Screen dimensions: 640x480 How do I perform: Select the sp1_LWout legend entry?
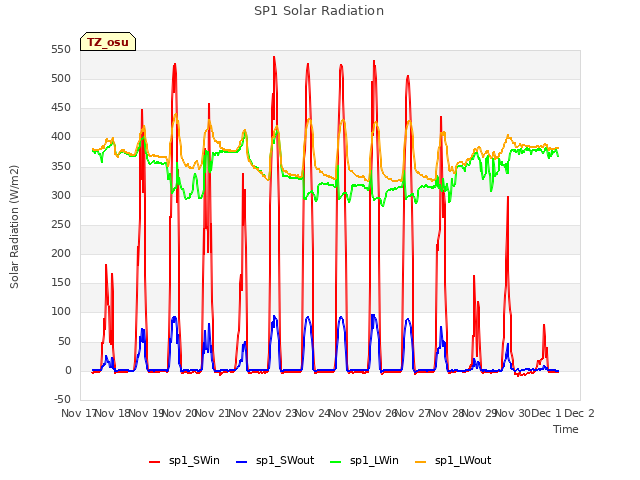pos(453,460)
